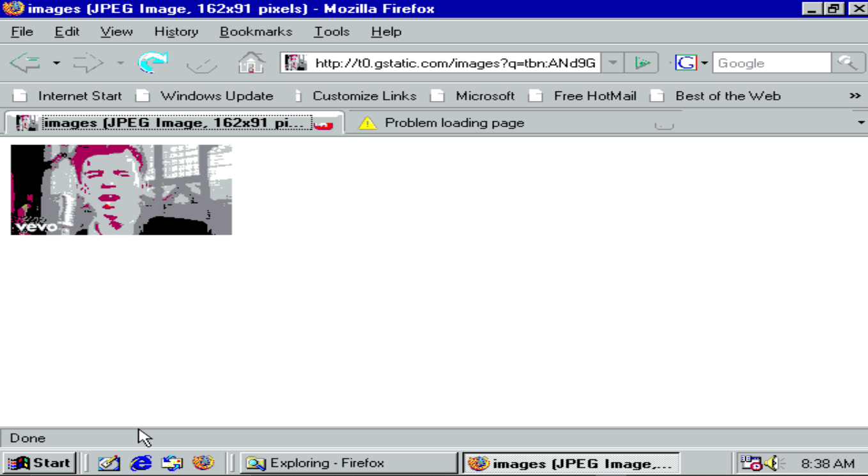Open the Back history dropdown arrow
This screenshot has width=868, height=476.
56,63
